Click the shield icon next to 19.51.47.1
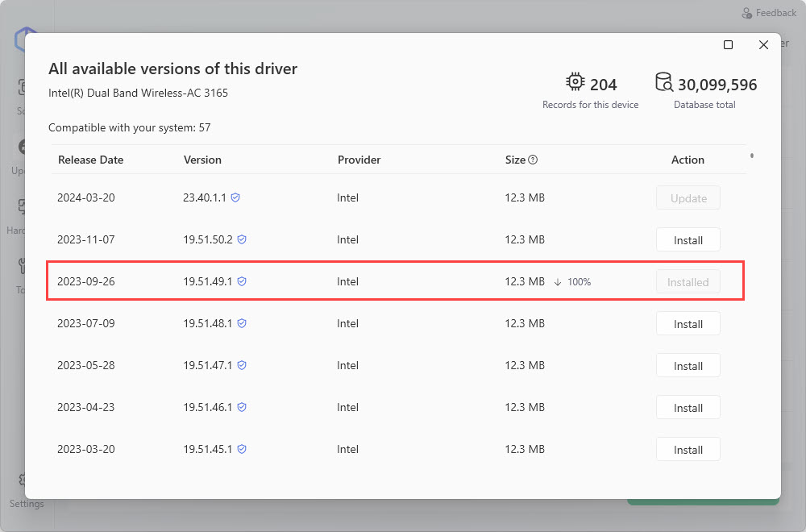Image resolution: width=806 pixels, height=532 pixels. coord(241,365)
